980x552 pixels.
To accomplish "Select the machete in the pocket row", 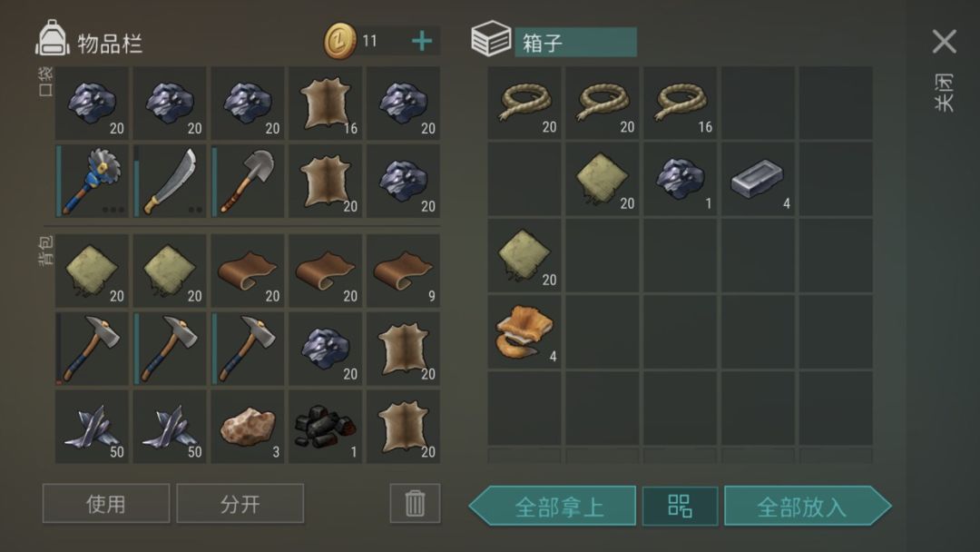I will [170, 182].
